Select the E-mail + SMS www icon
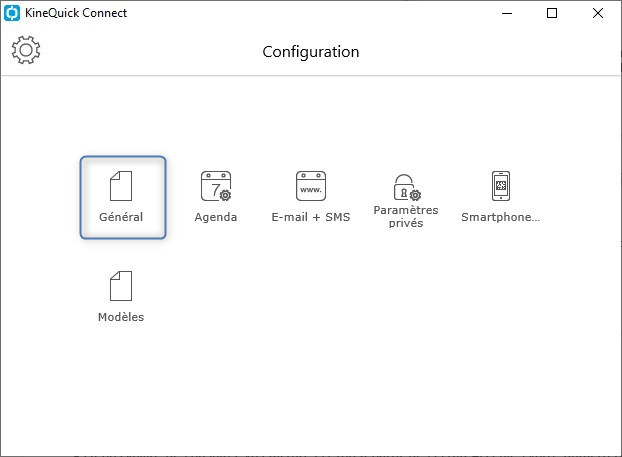Screen dimensions: 622x457 311,186
